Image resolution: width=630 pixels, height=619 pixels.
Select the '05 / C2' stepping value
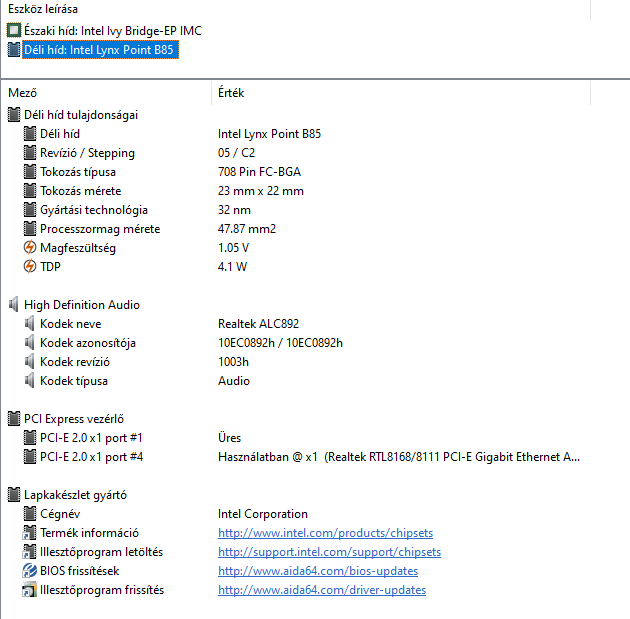236,153
